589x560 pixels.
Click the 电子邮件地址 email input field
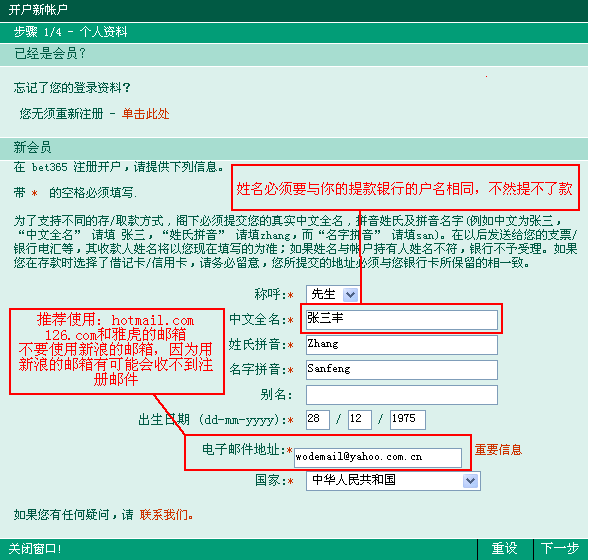378,457
